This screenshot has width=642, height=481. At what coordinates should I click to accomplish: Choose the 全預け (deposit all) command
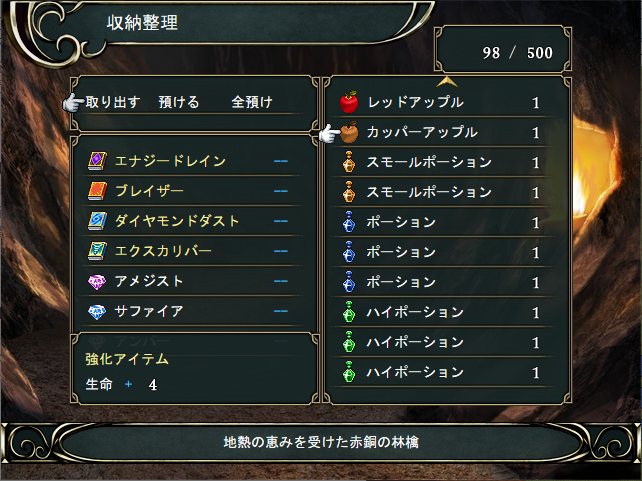(x=252, y=102)
